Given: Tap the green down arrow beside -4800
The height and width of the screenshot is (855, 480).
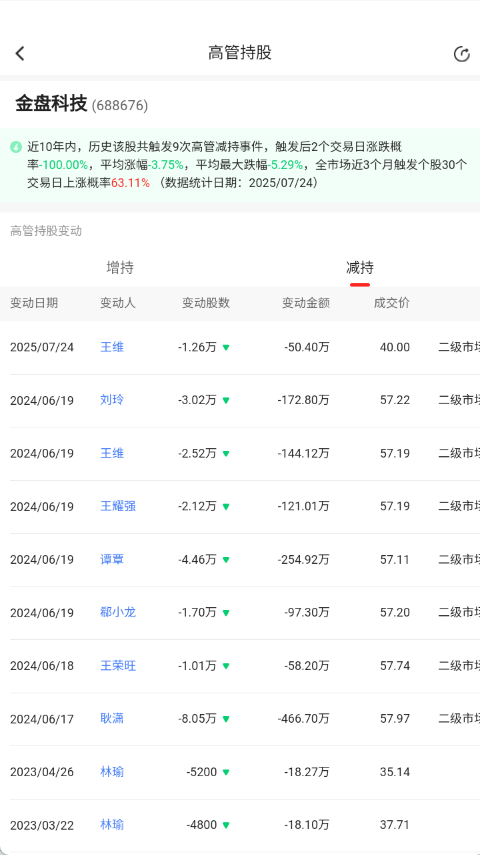Looking at the screenshot, I should point(226,825).
